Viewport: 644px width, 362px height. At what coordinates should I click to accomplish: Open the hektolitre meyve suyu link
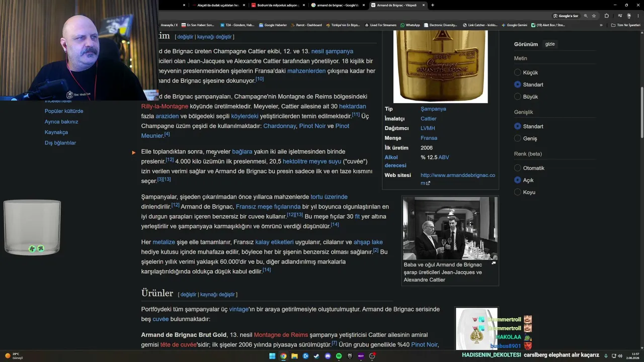312,161
